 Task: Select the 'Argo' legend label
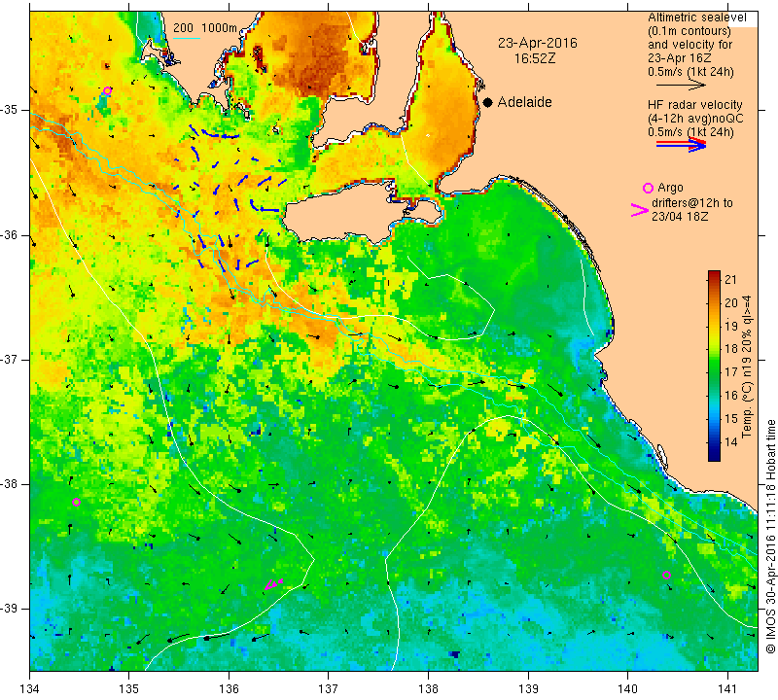[670, 188]
